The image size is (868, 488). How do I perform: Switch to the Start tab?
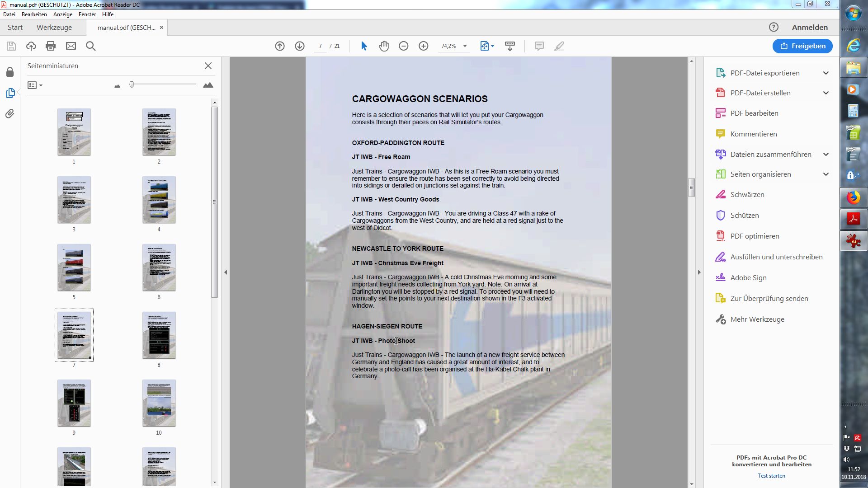point(15,28)
